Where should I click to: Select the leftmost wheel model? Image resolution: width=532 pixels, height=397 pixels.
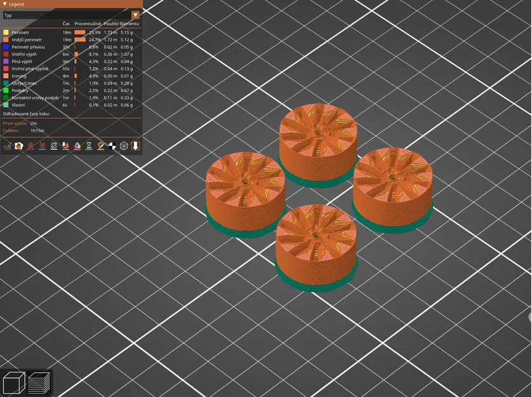[245, 194]
